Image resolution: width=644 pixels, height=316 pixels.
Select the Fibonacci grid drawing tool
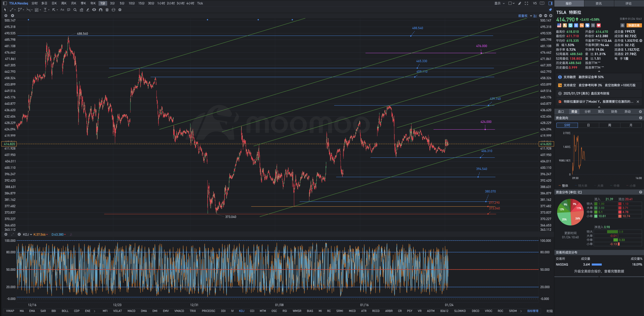[37, 10]
